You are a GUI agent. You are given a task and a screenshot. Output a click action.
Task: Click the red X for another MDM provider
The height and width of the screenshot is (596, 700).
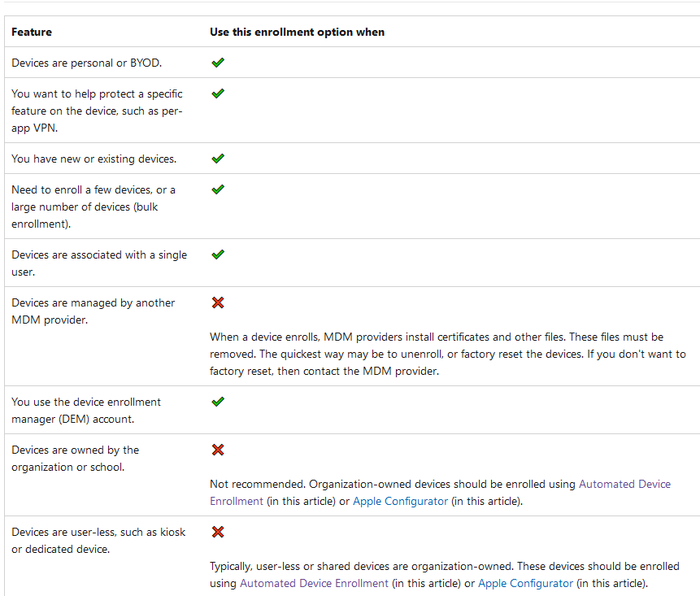click(217, 302)
